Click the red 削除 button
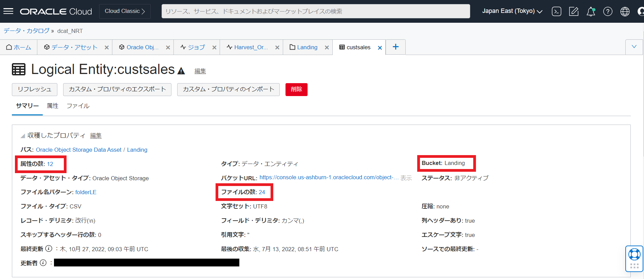Screen dimensions: 644x279 coord(296,89)
